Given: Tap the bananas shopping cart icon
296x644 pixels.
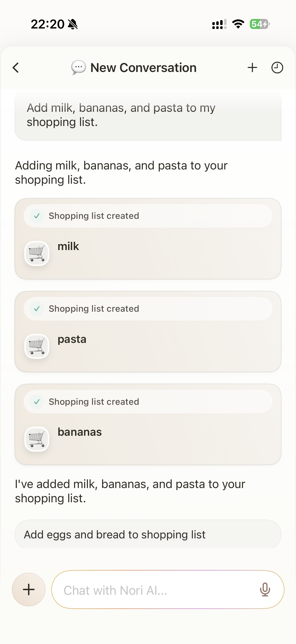Looking at the screenshot, I should (37, 439).
